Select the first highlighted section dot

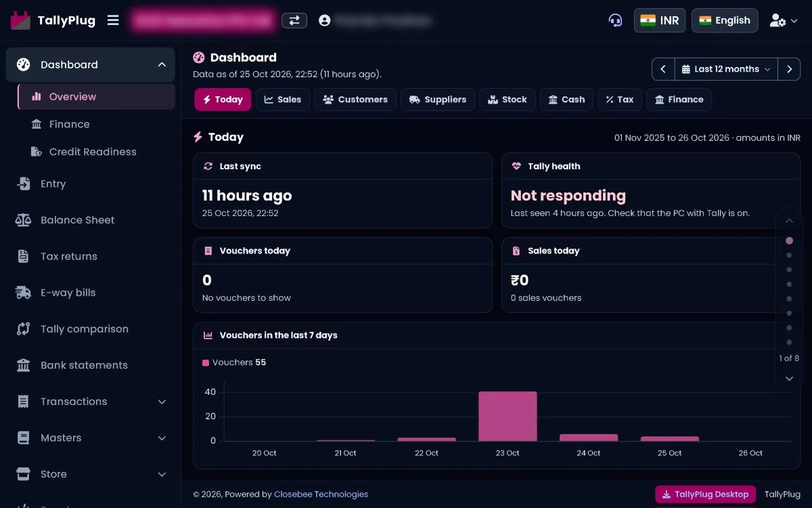[x=789, y=240]
